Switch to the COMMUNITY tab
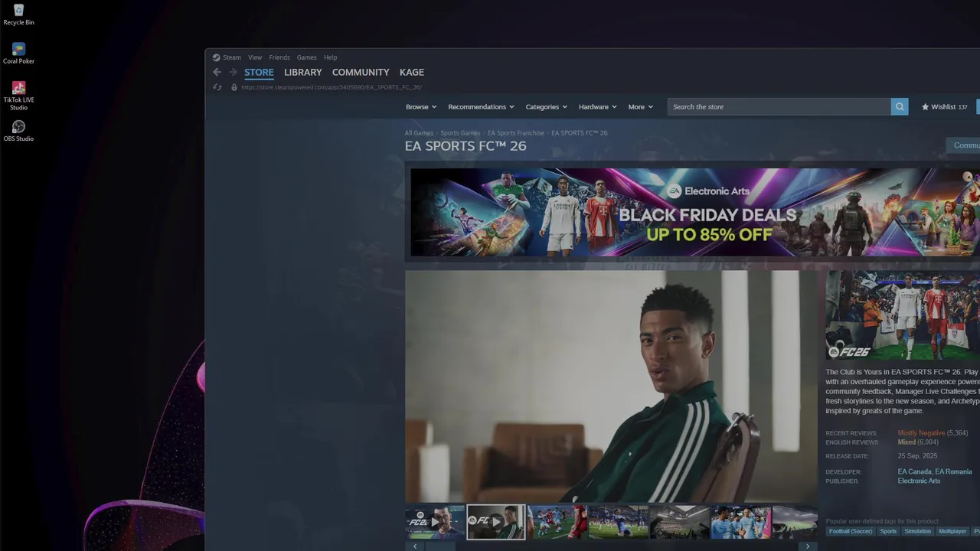This screenshot has height=551, width=980. pos(361,72)
